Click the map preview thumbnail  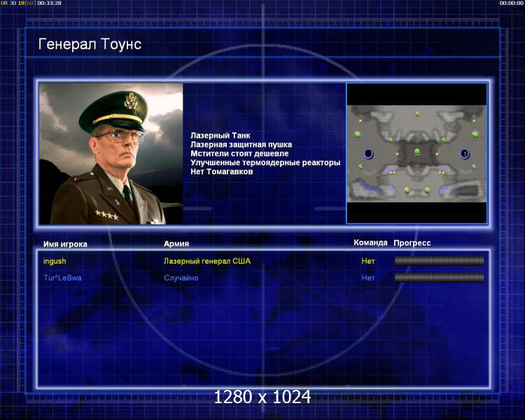(417, 153)
